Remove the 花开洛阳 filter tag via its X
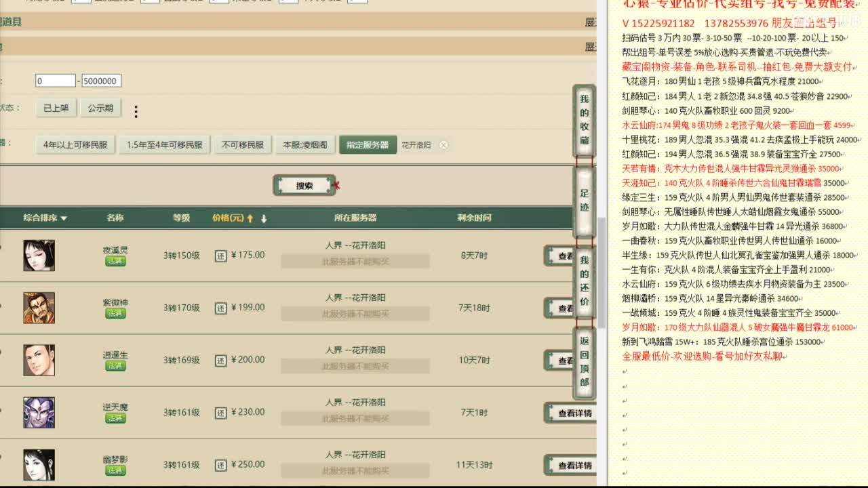This screenshot has height=488, width=868. coord(443,144)
